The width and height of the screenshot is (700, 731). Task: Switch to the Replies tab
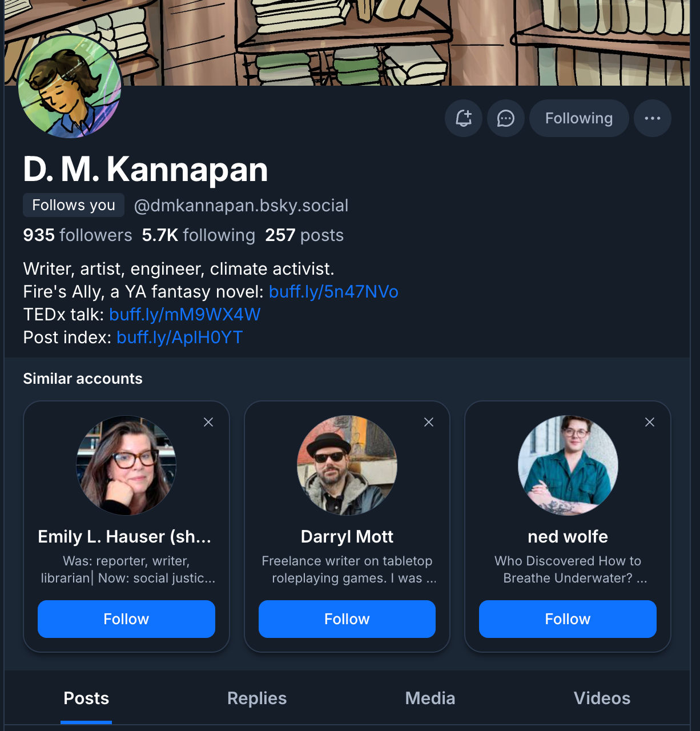(257, 698)
